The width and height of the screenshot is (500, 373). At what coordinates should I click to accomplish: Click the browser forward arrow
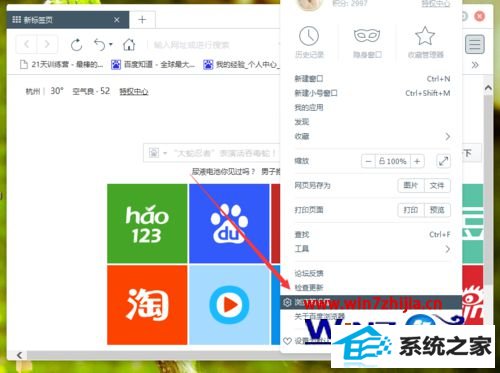coord(47,44)
